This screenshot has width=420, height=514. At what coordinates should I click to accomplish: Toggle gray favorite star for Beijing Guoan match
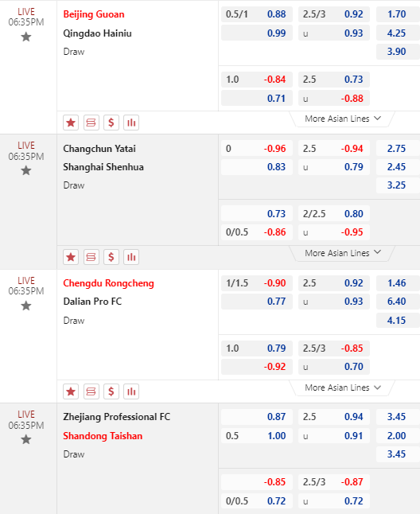point(26,37)
